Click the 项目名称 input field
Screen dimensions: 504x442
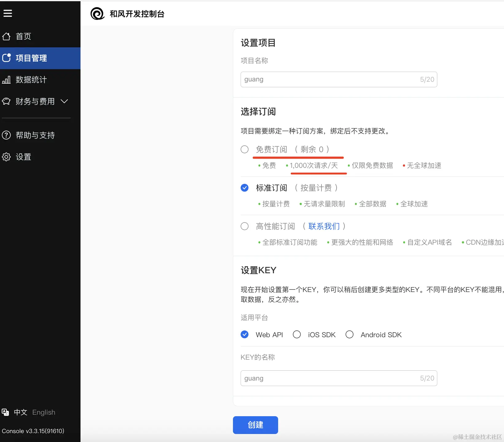click(339, 79)
